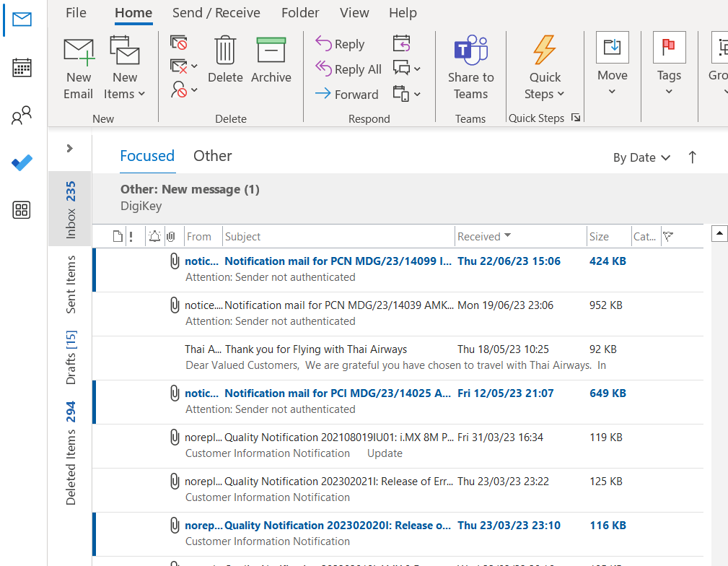Select the Quick Steps lightning icon
This screenshot has height=566, width=728.
click(545, 49)
